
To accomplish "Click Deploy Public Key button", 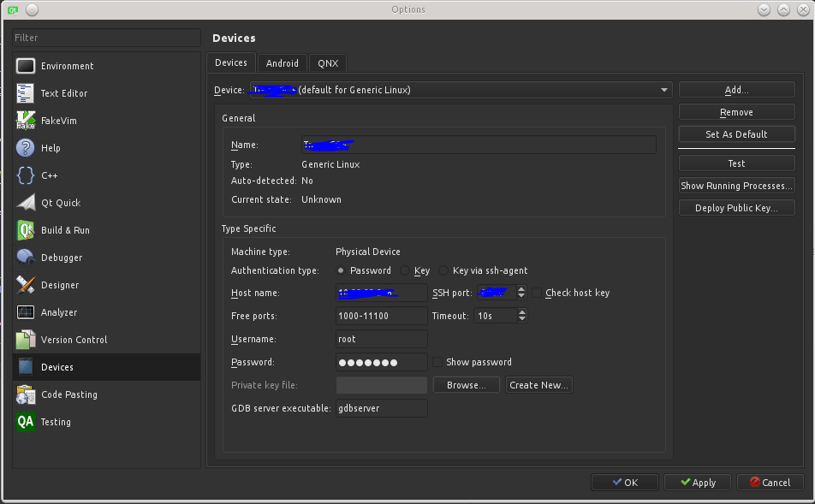I will [x=736, y=208].
